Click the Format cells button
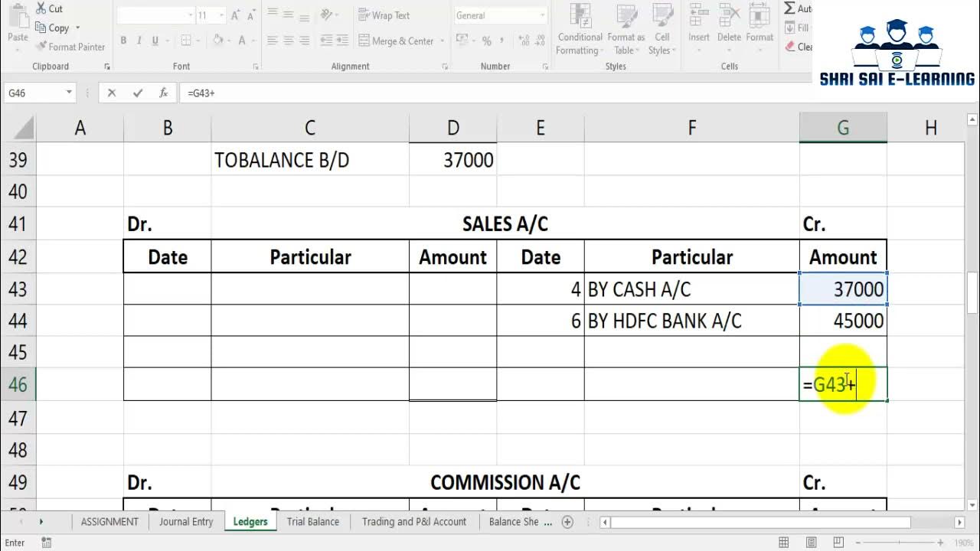The image size is (980, 551). coord(759,28)
